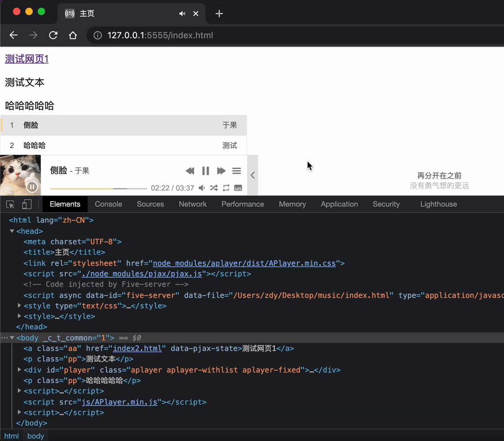Viewport: 504px width, 441px height.
Task: Open the Network tab
Action: (x=193, y=204)
